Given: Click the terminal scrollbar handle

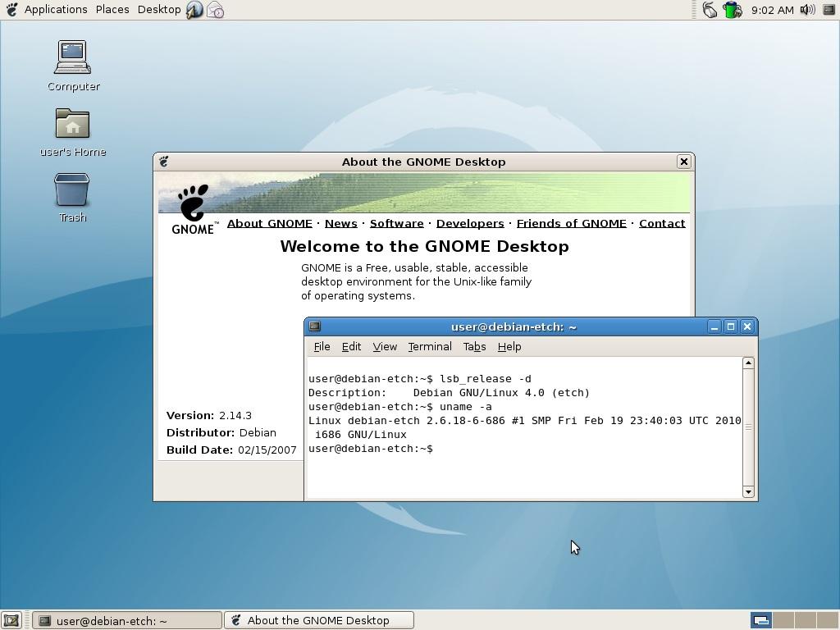Looking at the screenshot, I should click(x=748, y=427).
